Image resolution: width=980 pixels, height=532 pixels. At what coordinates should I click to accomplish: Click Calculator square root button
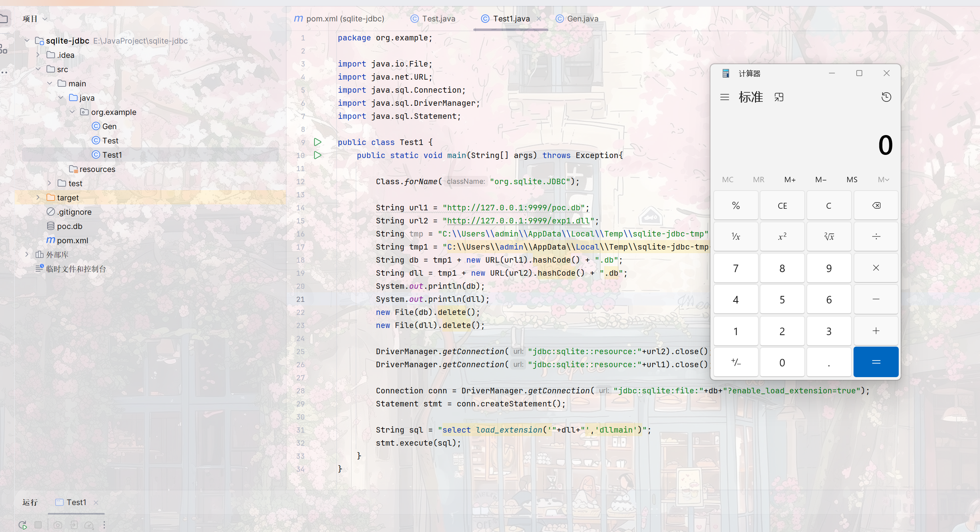coord(829,236)
